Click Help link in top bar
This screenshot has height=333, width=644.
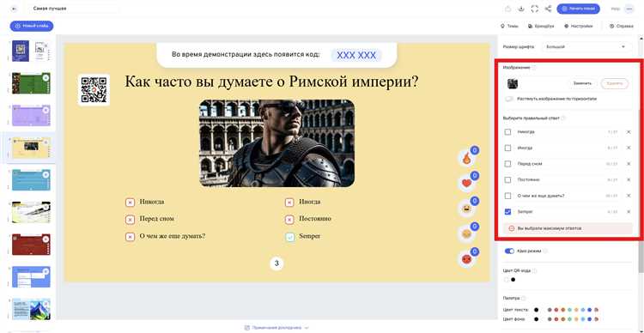[x=615, y=9]
